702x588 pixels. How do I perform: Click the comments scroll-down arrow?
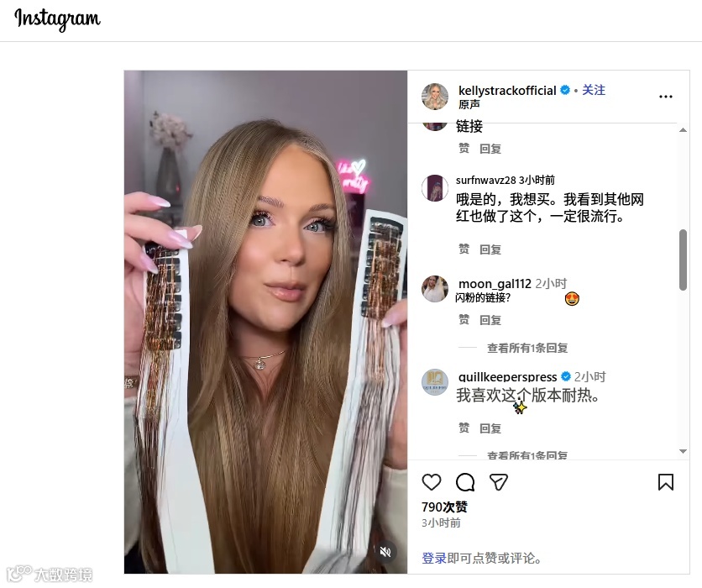[683, 451]
